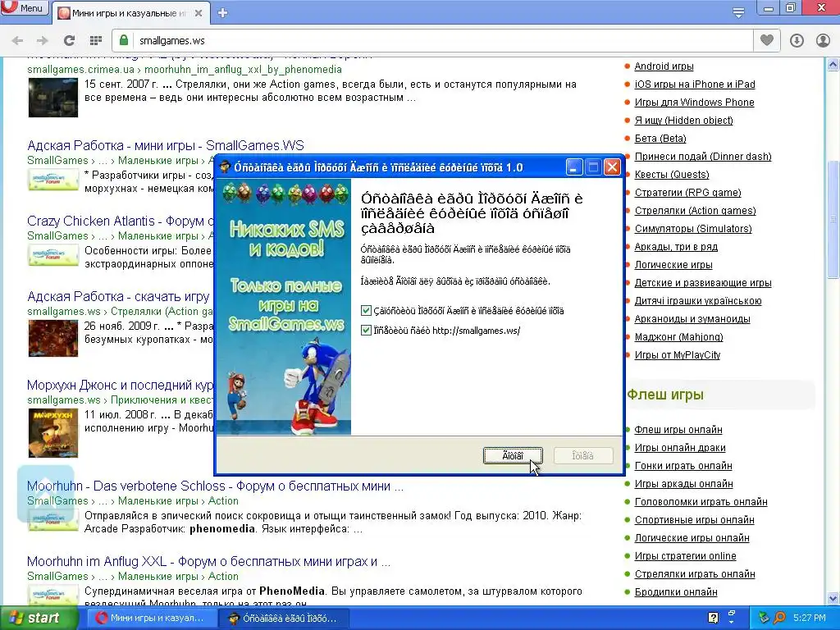Open a new browser tab
Image resolution: width=840 pixels, height=630 pixels.
coord(223,13)
